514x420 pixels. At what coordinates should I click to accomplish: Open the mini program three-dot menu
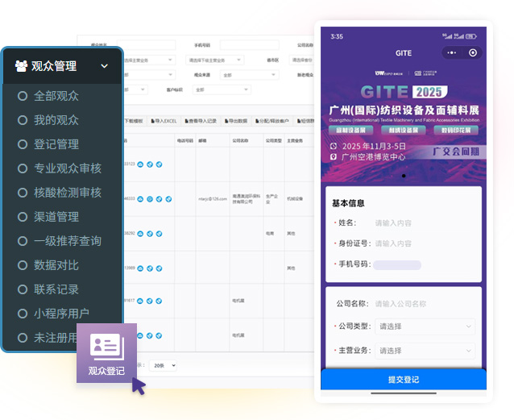point(453,53)
